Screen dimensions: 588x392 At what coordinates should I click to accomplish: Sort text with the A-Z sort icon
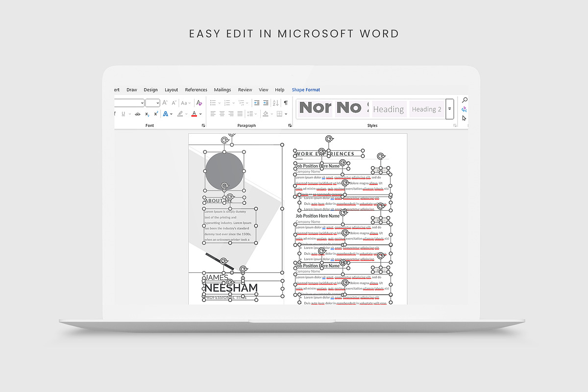point(275,102)
